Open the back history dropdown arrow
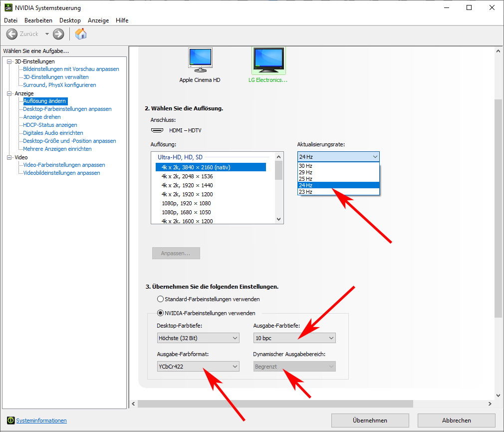This screenshot has height=432, width=504. 47,34
